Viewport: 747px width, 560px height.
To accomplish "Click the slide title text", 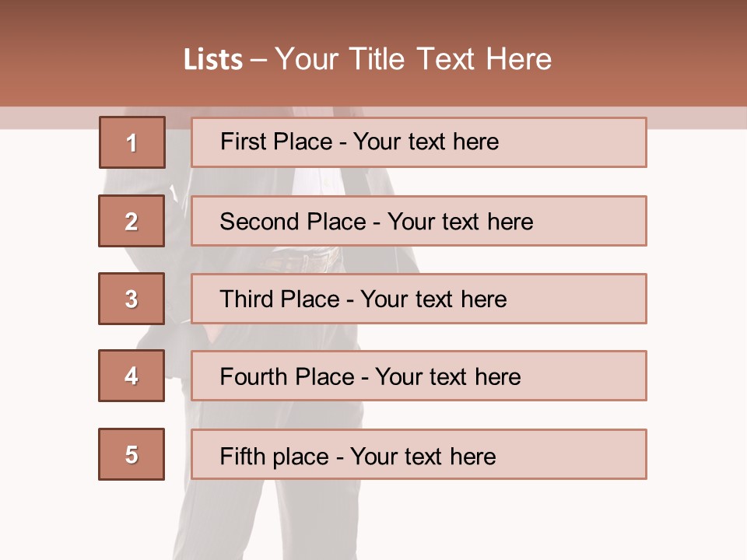I will click(367, 59).
